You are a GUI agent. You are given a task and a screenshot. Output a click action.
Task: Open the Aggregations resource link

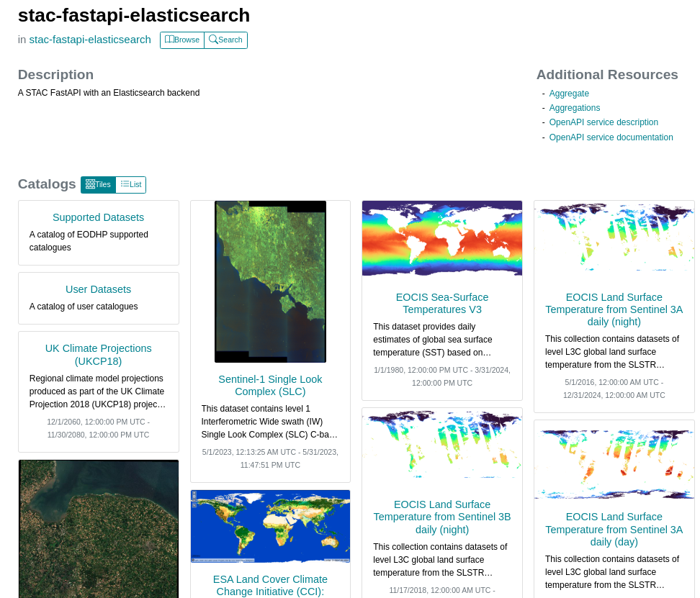pos(575,107)
